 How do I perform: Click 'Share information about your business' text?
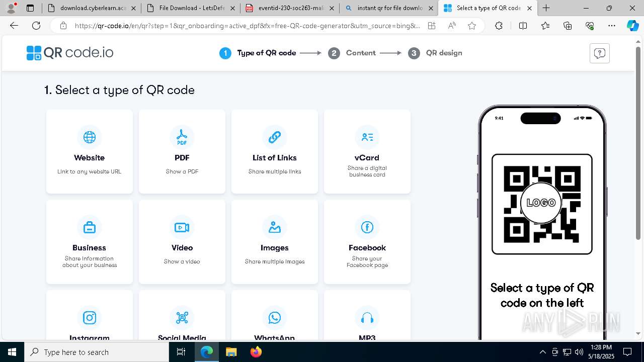[x=90, y=262]
